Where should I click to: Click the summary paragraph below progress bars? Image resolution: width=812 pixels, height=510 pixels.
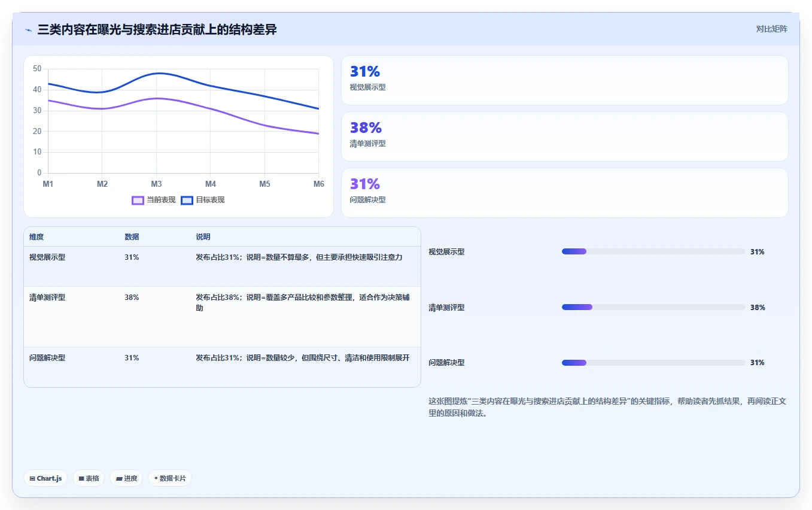(607, 407)
